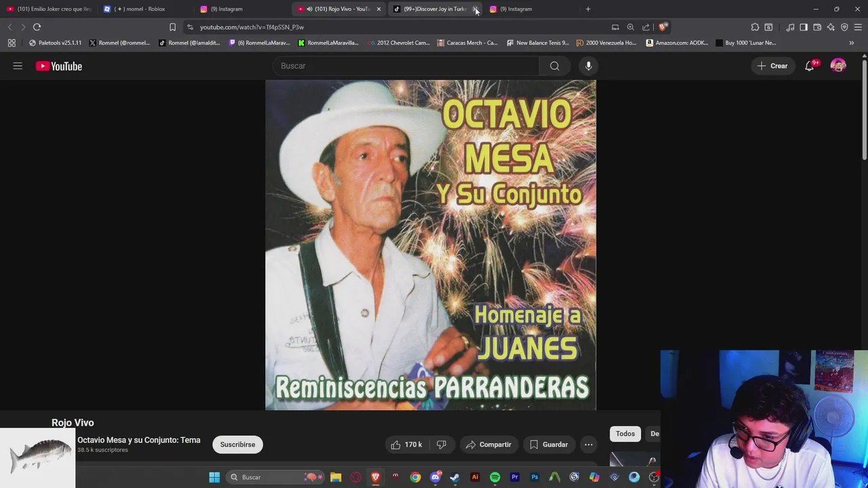Open a new browser tab

tap(588, 9)
